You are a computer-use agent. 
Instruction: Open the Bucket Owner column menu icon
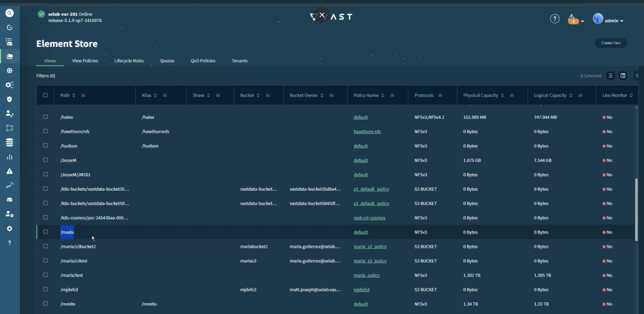click(x=331, y=95)
